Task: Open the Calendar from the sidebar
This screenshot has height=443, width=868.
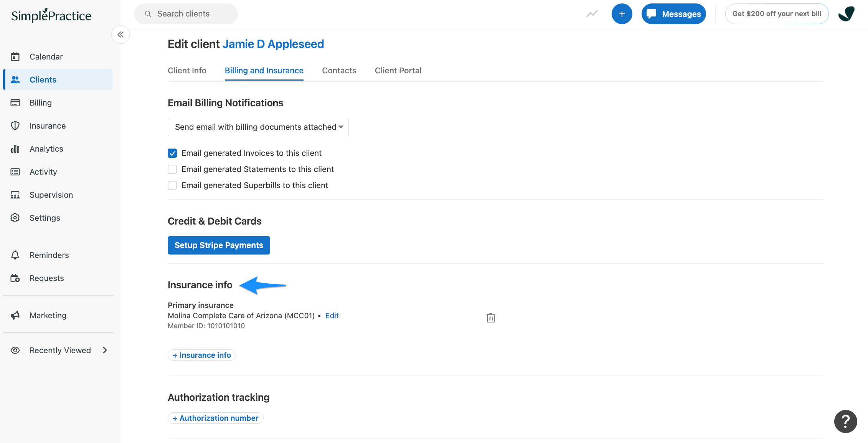Action: pyautogui.click(x=46, y=56)
